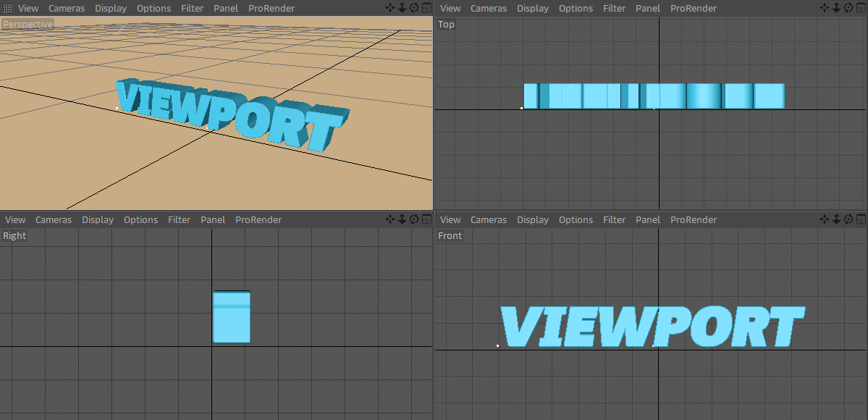Image resolution: width=868 pixels, height=420 pixels.
Task: Click the pan view icon in Top viewport
Action: (825, 7)
